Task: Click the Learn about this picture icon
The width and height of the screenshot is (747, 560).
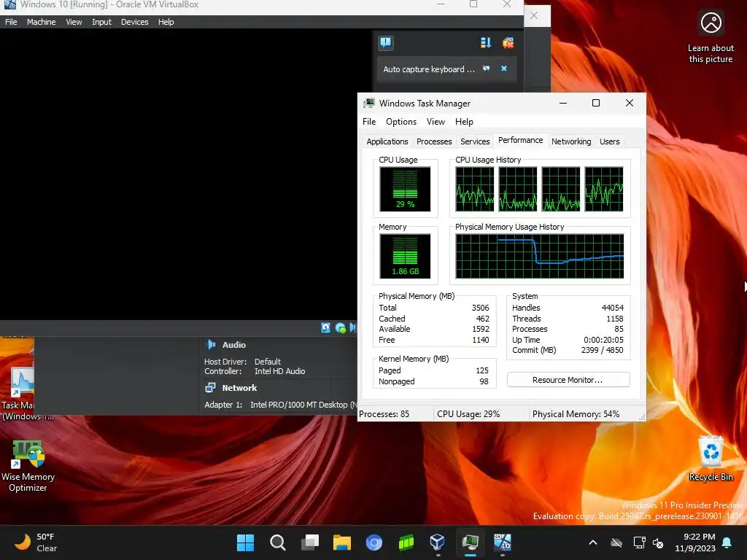Action: point(711,23)
